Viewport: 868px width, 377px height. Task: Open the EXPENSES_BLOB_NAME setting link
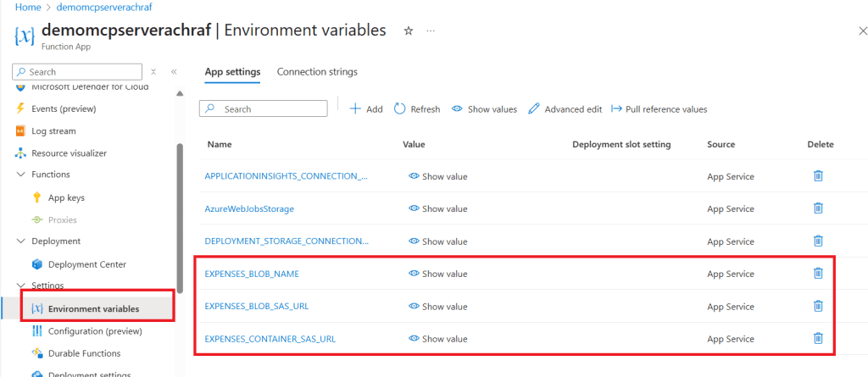pos(252,274)
